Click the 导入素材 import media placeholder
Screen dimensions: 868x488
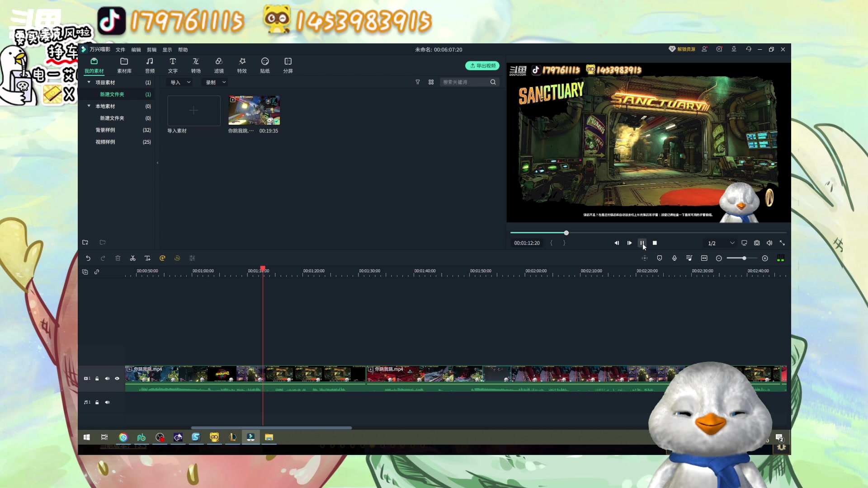[193, 111]
